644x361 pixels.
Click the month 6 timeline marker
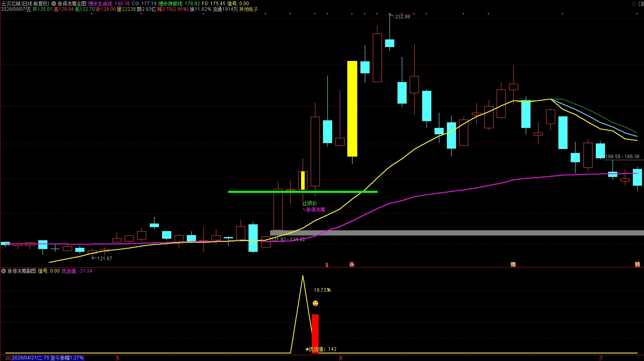[x=341, y=358]
